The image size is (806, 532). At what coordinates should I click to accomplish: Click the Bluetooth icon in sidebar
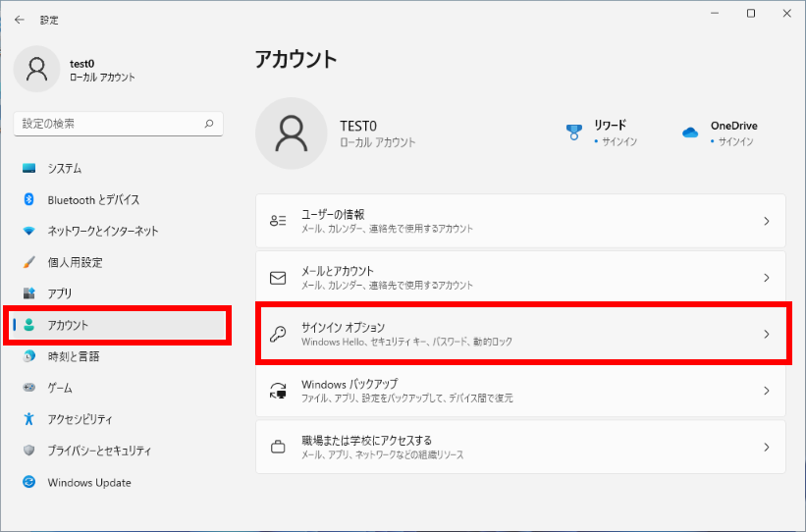point(29,200)
